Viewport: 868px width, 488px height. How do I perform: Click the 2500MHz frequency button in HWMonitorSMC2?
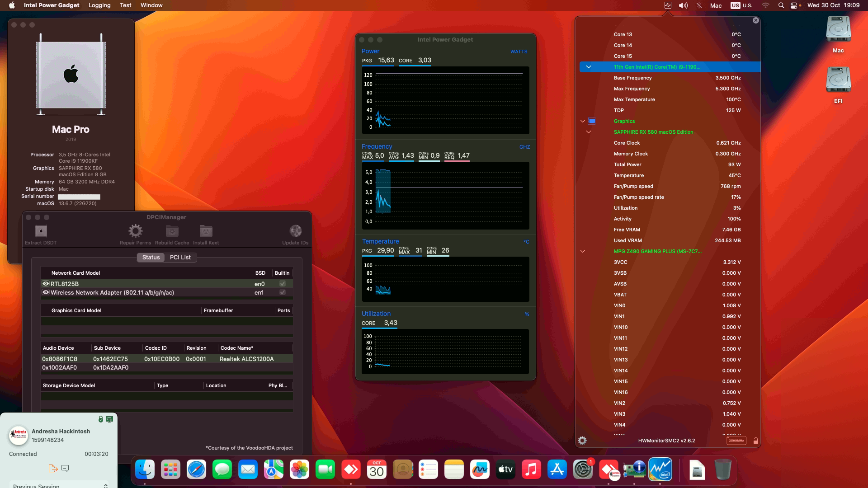(x=736, y=440)
